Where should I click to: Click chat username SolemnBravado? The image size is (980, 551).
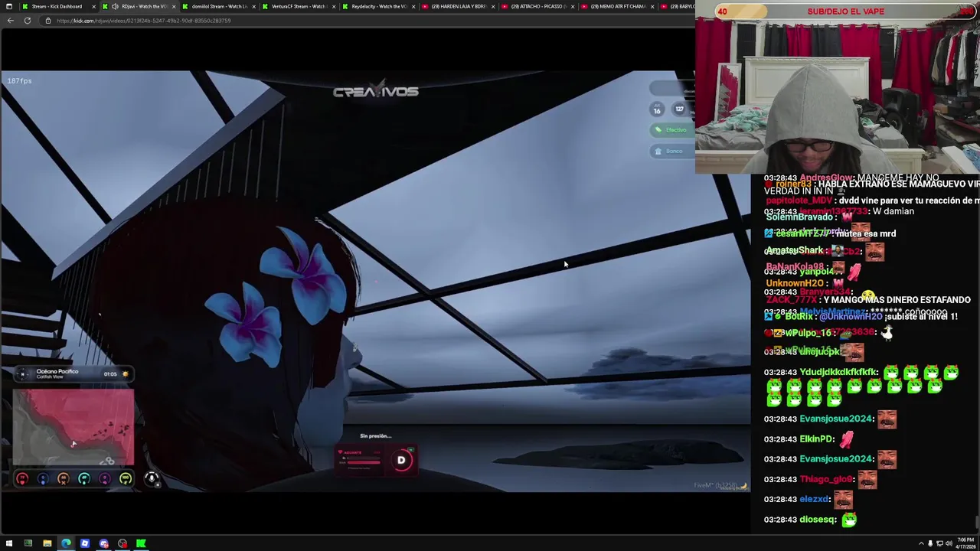[x=799, y=217]
